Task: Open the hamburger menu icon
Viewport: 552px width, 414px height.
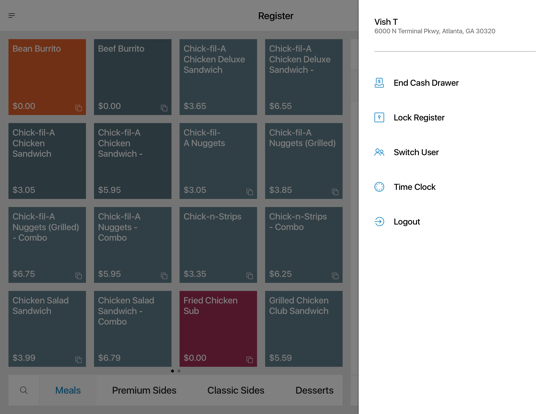Action: pyautogui.click(x=12, y=15)
